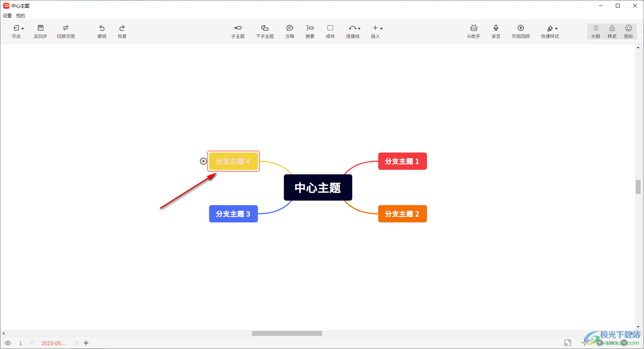Open the 大纲 outline panel
Viewport: 644px width, 349px height.
pyautogui.click(x=596, y=32)
